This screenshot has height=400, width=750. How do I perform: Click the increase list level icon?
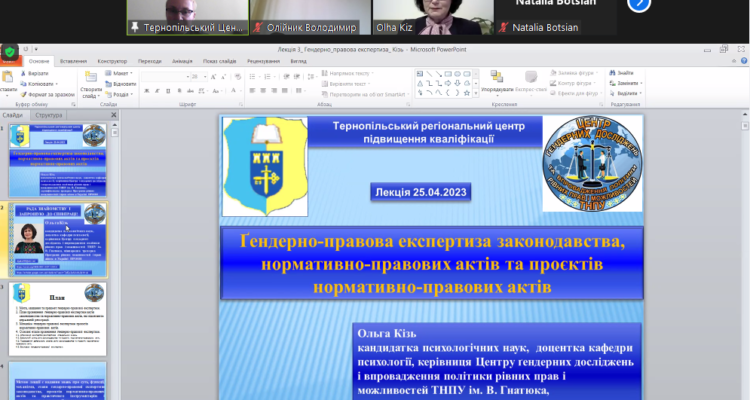coord(297,77)
